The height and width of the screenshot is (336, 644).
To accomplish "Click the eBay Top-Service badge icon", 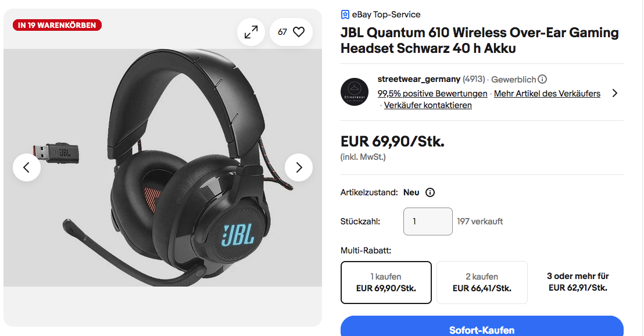I will coord(345,15).
